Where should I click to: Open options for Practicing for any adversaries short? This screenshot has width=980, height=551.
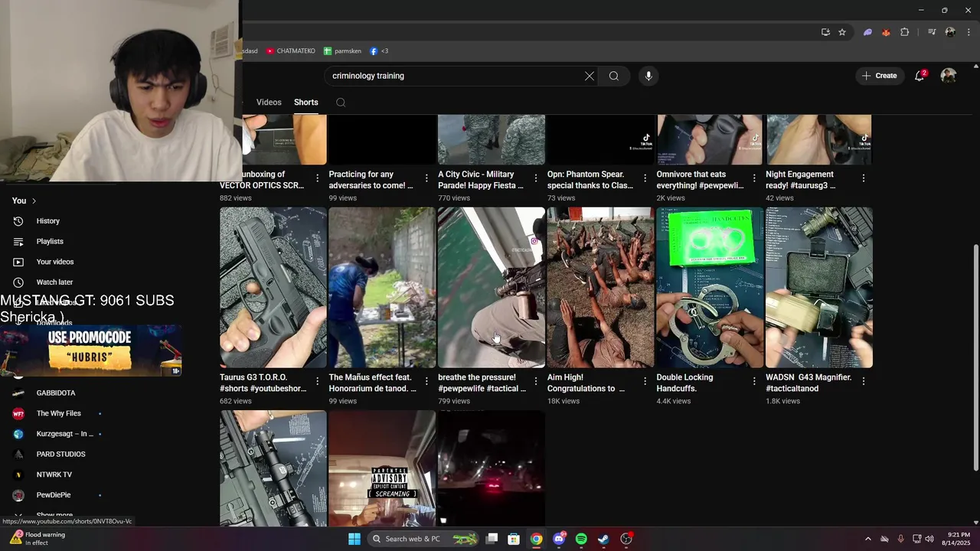pos(426,178)
